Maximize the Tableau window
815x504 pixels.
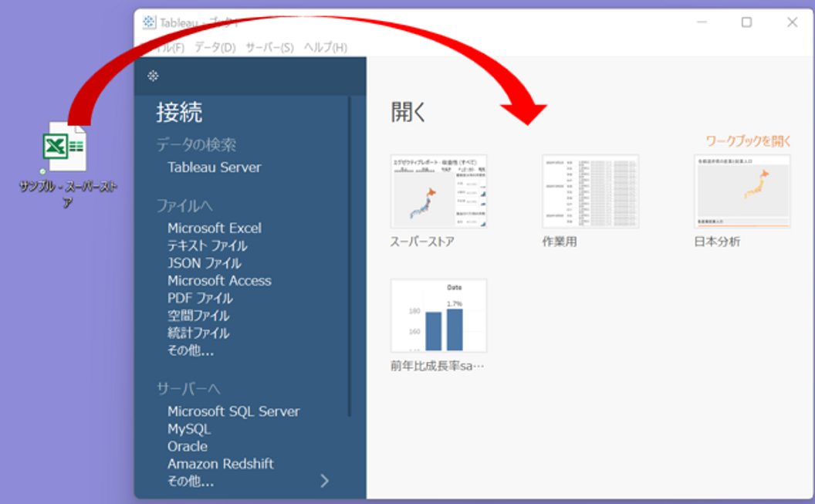pyautogui.click(x=746, y=22)
